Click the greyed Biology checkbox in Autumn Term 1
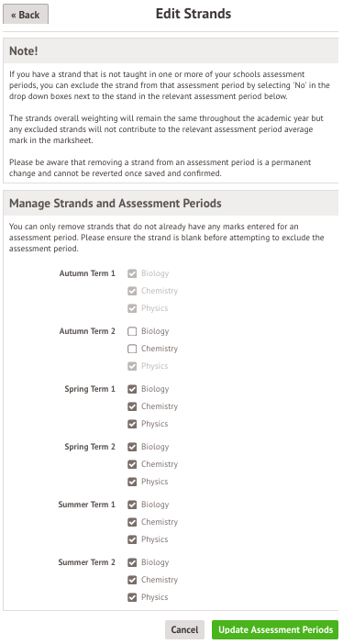 click(132, 273)
